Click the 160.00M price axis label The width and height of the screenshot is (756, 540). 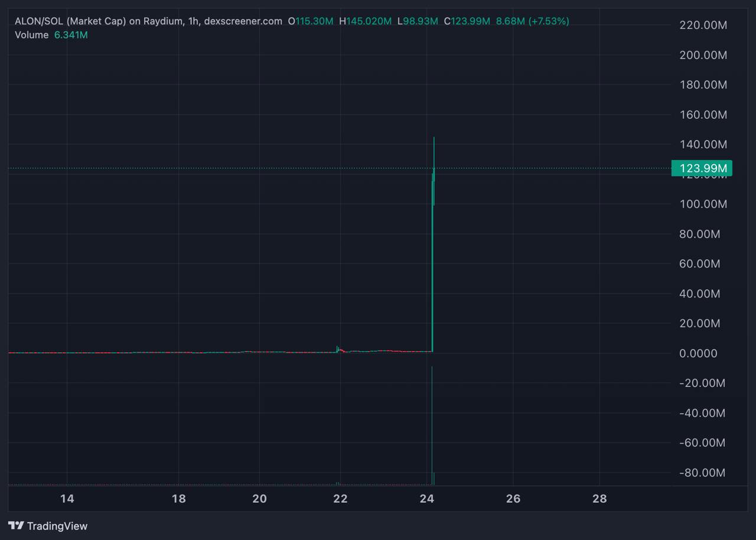703,115
